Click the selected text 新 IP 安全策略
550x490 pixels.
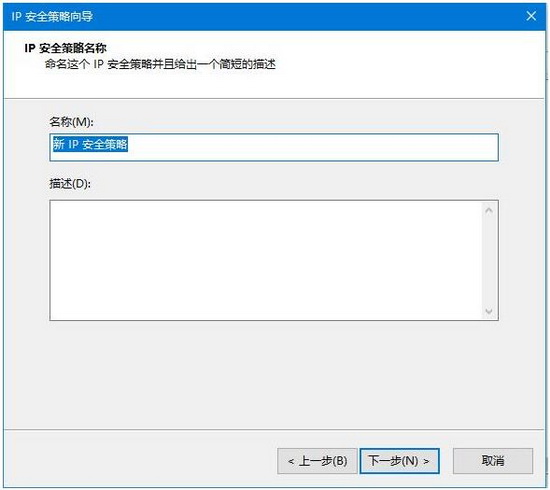[90, 144]
